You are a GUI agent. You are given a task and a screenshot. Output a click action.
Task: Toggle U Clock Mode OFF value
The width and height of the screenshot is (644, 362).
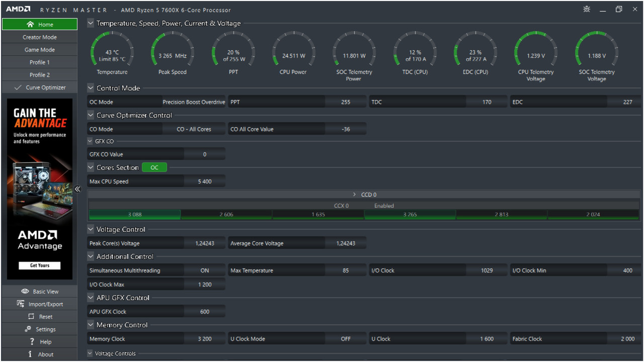346,339
